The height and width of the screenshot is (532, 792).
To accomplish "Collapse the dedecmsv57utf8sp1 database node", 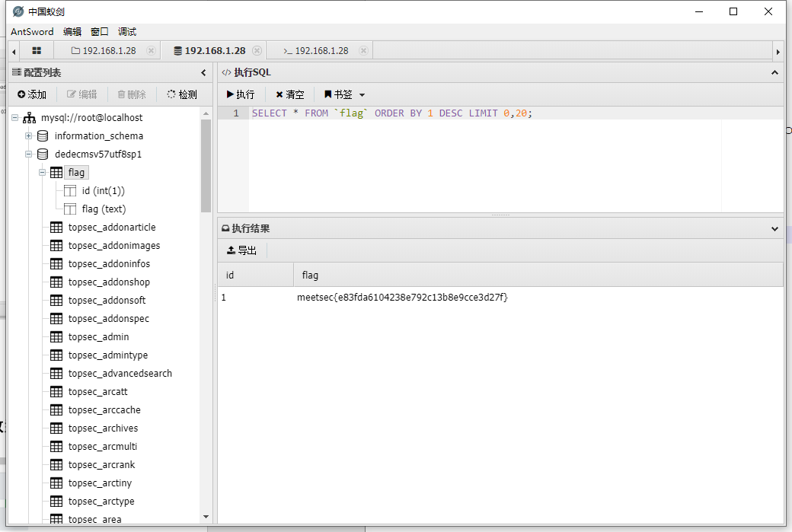I will pyautogui.click(x=29, y=154).
